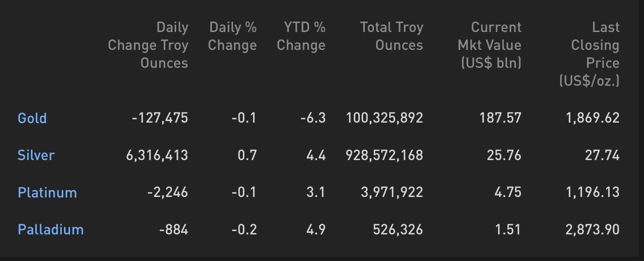Select Palladium closing price 2,873.90

coord(593,230)
